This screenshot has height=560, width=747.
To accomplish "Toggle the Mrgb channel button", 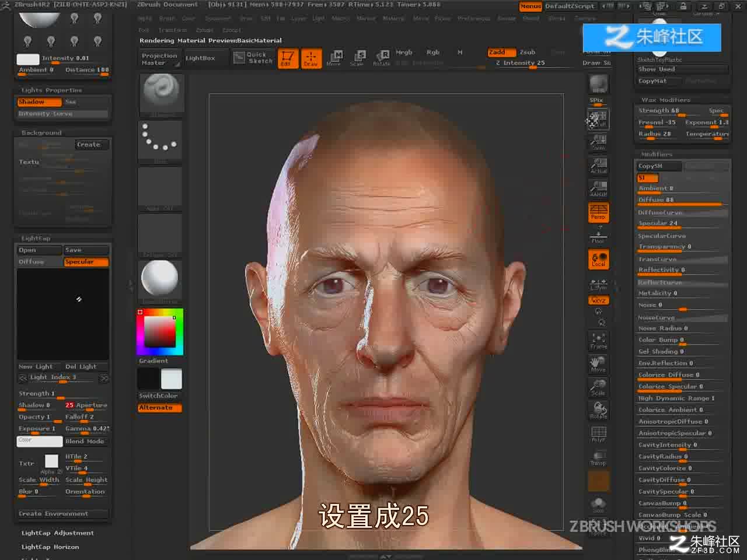I will coord(404,52).
